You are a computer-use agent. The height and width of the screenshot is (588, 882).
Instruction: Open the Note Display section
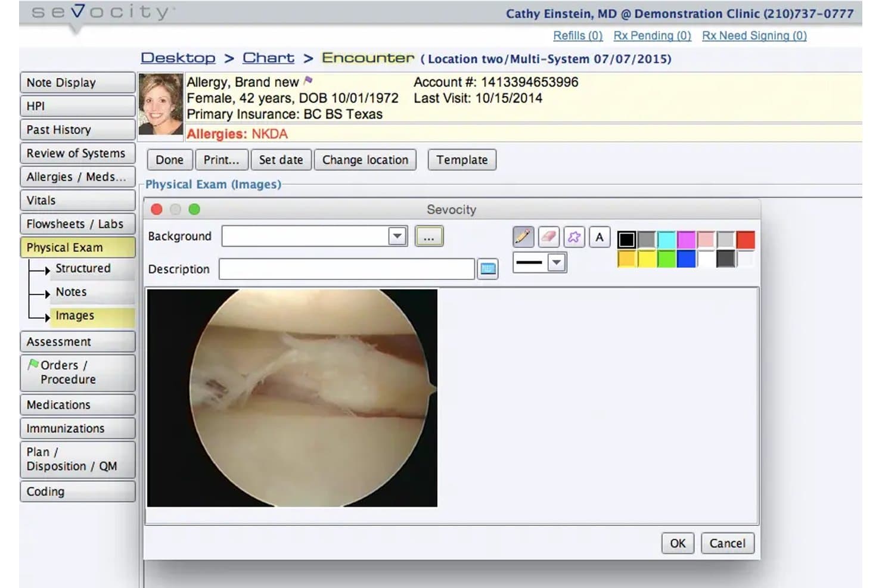[77, 83]
